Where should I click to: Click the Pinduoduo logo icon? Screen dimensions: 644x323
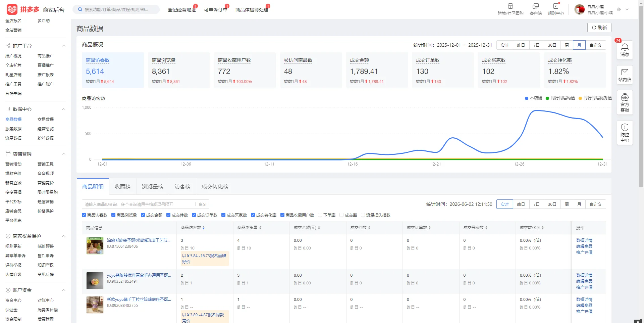[12, 9]
